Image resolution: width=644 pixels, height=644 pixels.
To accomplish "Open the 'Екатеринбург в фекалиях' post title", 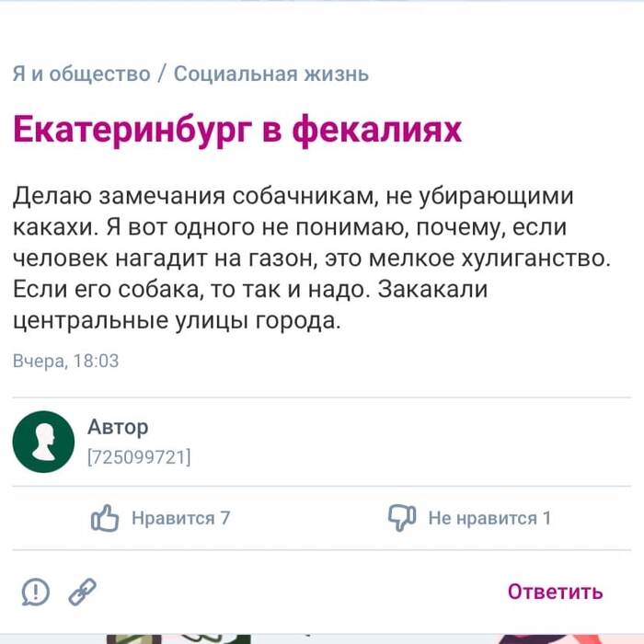I will [237, 131].
